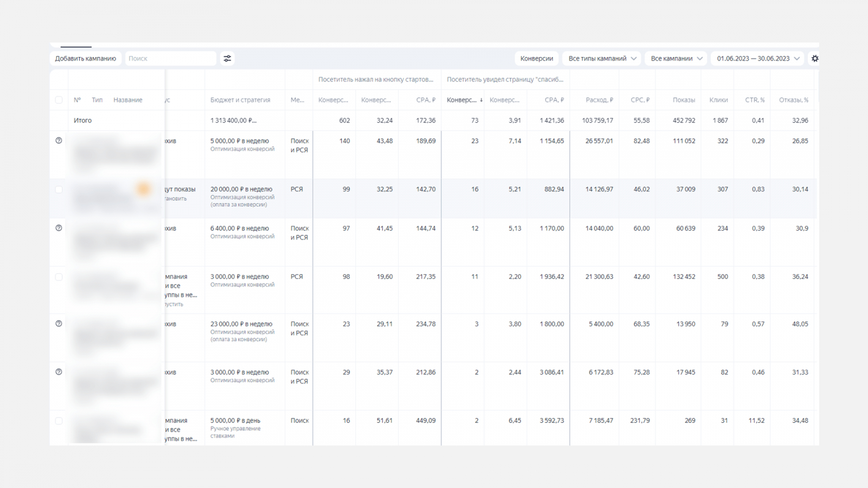Viewport: 868px width, 488px height.
Task: Focus the Поиск search field
Action: (x=170, y=59)
